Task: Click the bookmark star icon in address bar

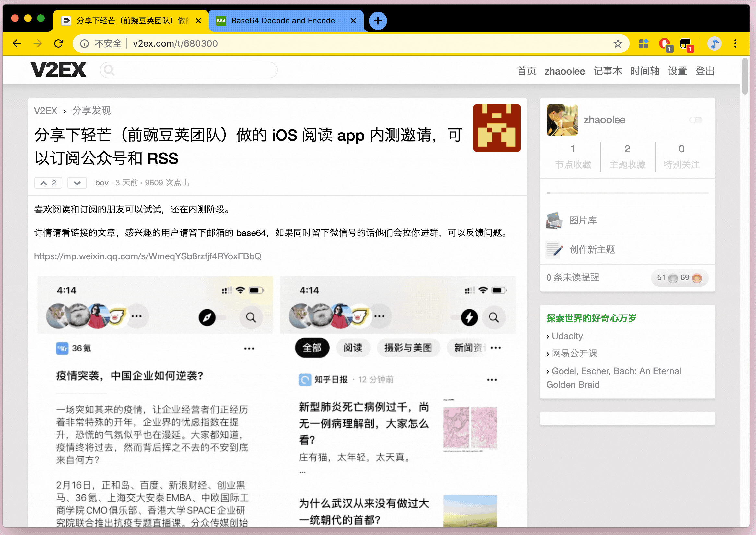Action: [x=618, y=43]
